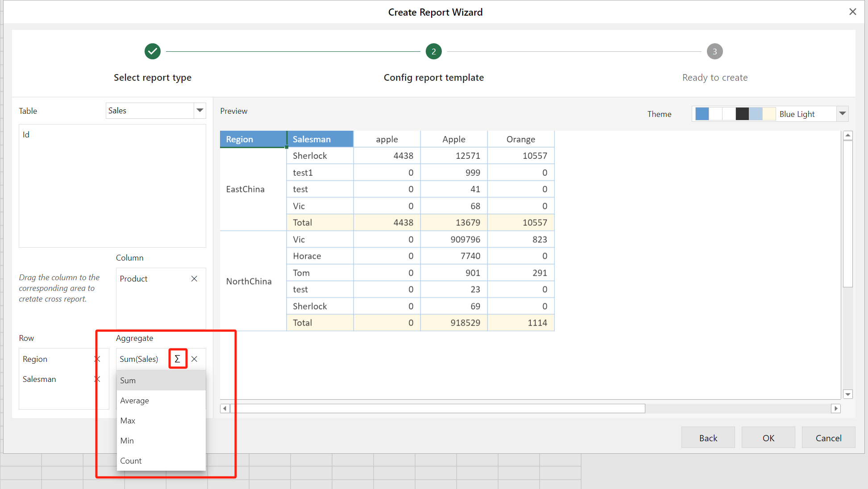Click the Horace salesman cell

pos(320,256)
